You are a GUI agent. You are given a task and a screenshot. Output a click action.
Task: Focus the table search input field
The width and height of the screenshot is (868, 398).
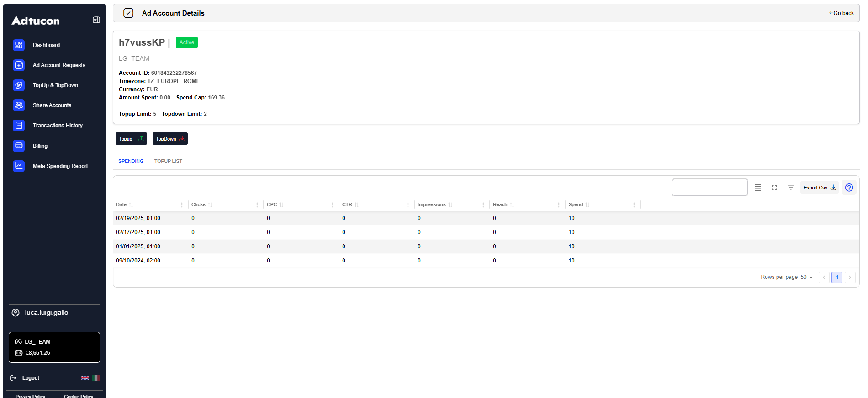[x=709, y=188]
